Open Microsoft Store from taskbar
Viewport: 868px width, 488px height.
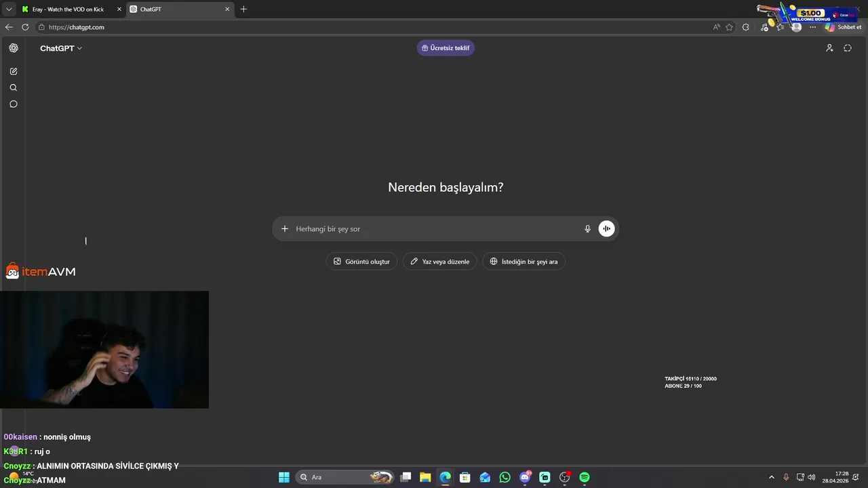[x=465, y=477]
